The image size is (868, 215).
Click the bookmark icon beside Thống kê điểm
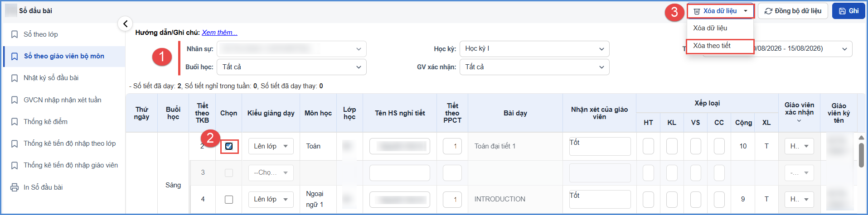click(x=15, y=122)
